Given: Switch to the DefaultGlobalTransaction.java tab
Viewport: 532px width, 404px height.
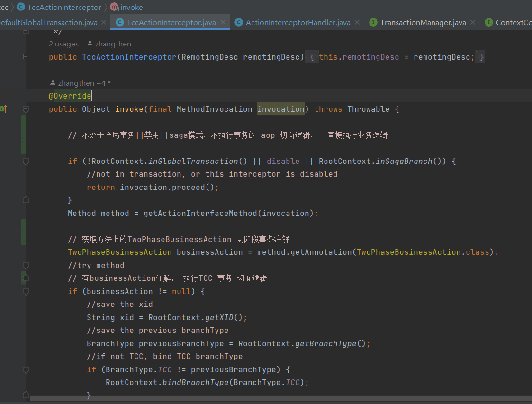Looking at the screenshot, I should [x=48, y=22].
